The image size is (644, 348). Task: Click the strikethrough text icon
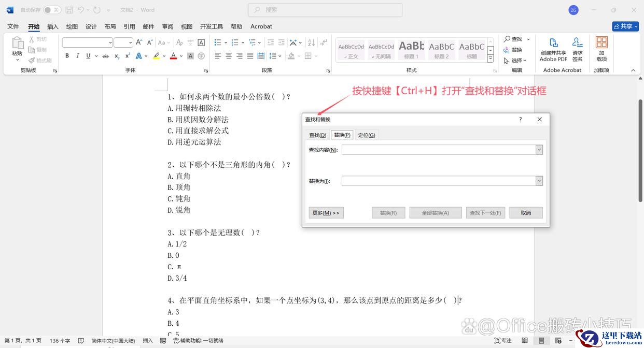(x=106, y=56)
